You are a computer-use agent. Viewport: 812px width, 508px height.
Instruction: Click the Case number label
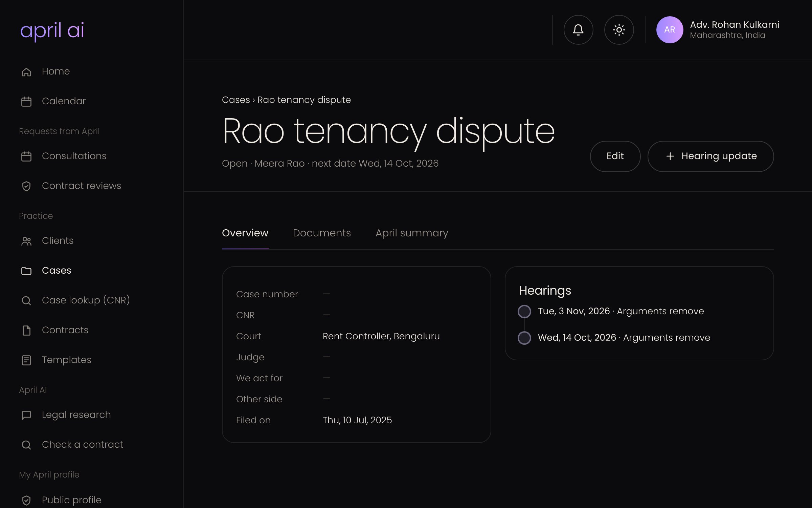(267, 294)
